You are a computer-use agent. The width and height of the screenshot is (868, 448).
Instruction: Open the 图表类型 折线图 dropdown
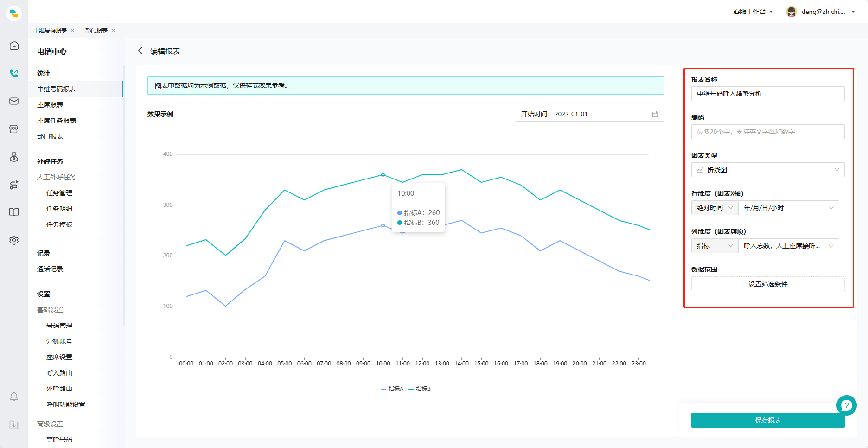(768, 170)
